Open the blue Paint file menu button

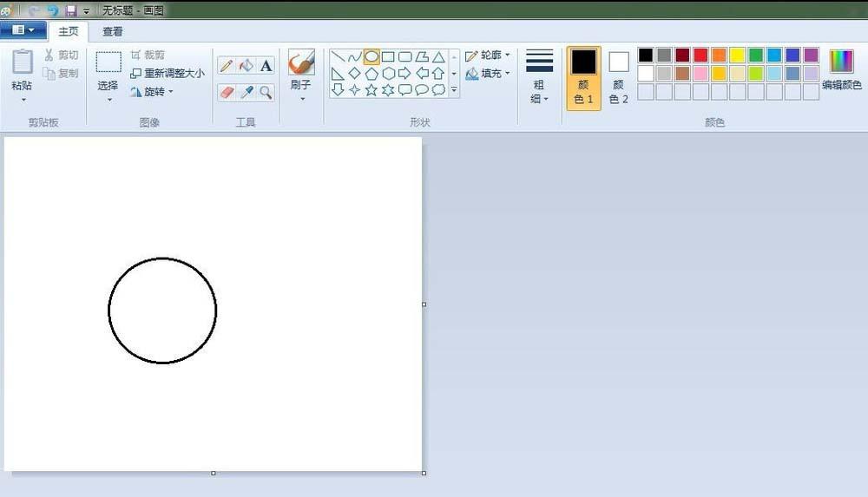pyautogui.click(x=23, y=30)
